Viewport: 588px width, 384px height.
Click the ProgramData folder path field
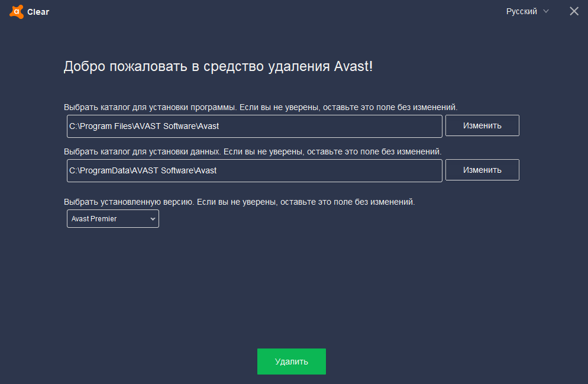click(254, 170)
